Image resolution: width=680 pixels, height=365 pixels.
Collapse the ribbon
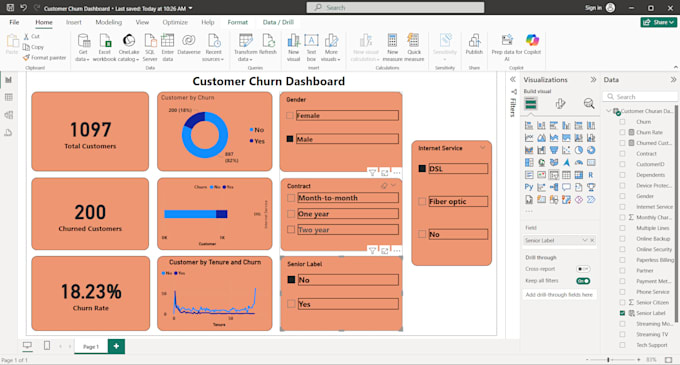click(x=675, y=67)
